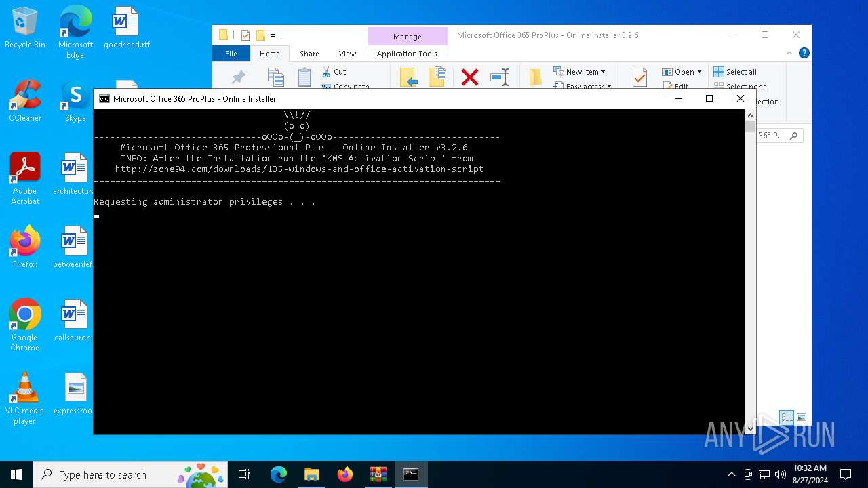Click the console vertical scrollbar thumb
Image resolution: width=868 pixels, height=488 pixels.
[750, 127]
